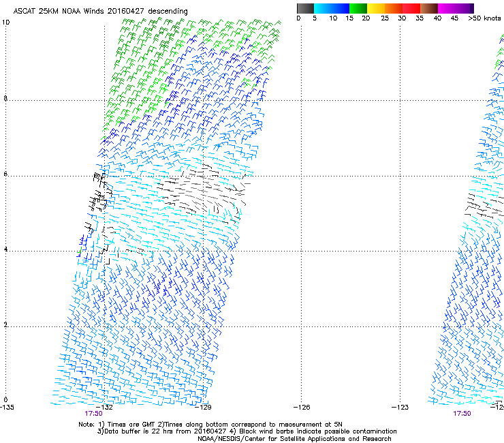This screenshot has height=443, width=504.
Task: Select the orange 25-30 knots color bar segment
Action: pyautogui.click(x=394, y=8)
